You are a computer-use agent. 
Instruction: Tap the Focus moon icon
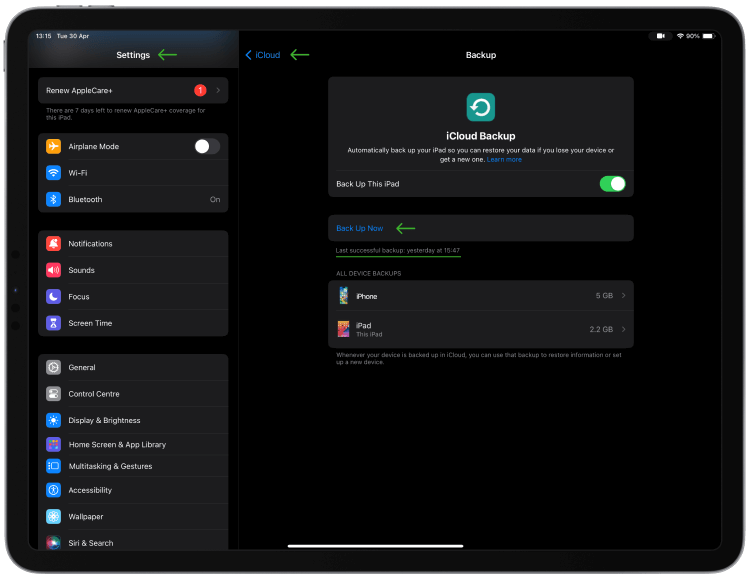point(53,296)
